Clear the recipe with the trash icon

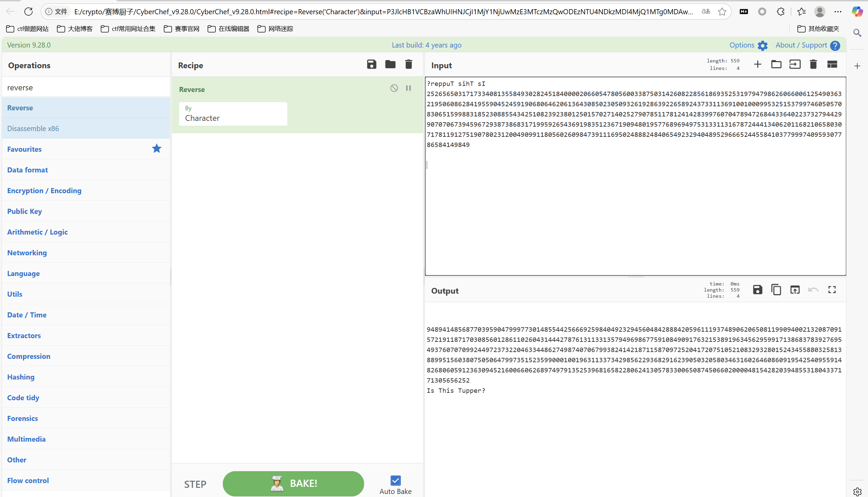pos(409,64)
